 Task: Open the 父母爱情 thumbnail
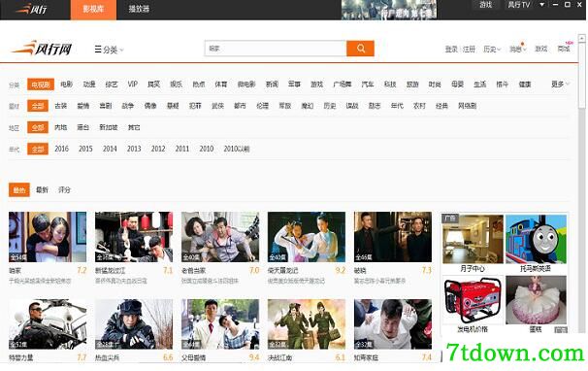point(220,324)
